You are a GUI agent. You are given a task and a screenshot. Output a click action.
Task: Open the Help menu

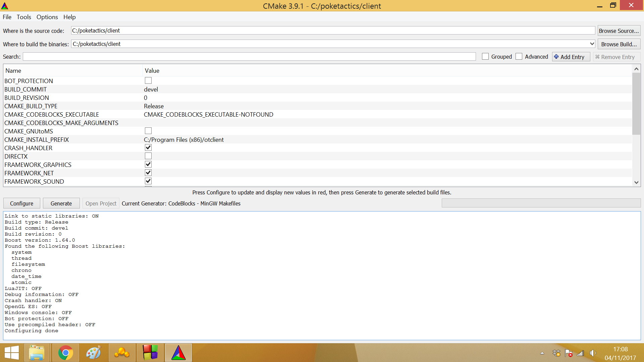69,17
